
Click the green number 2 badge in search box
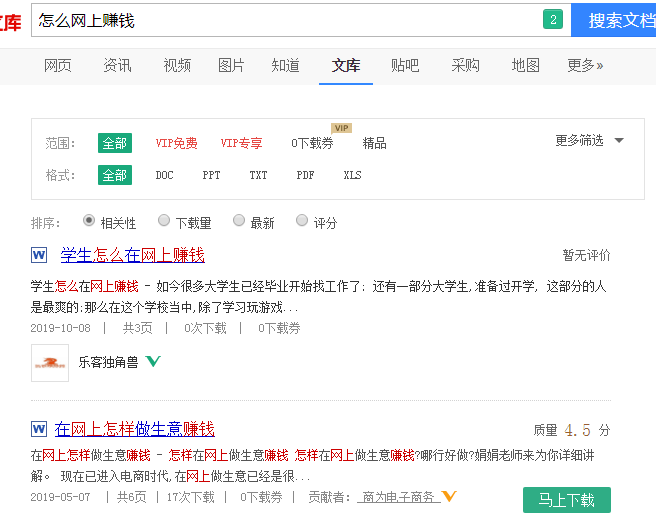point(553,19)
